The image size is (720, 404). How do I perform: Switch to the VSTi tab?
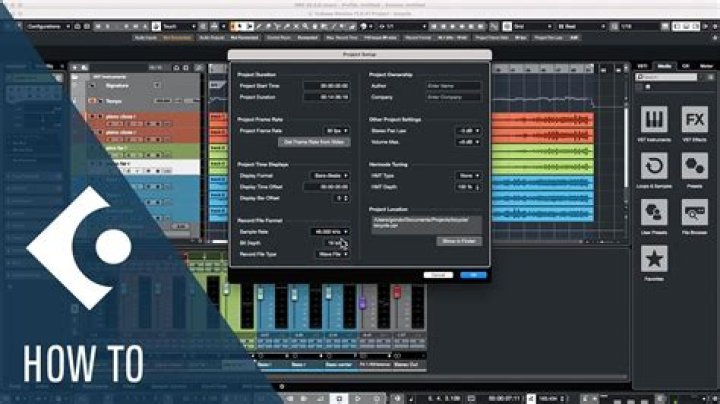[x=643, y=66]
